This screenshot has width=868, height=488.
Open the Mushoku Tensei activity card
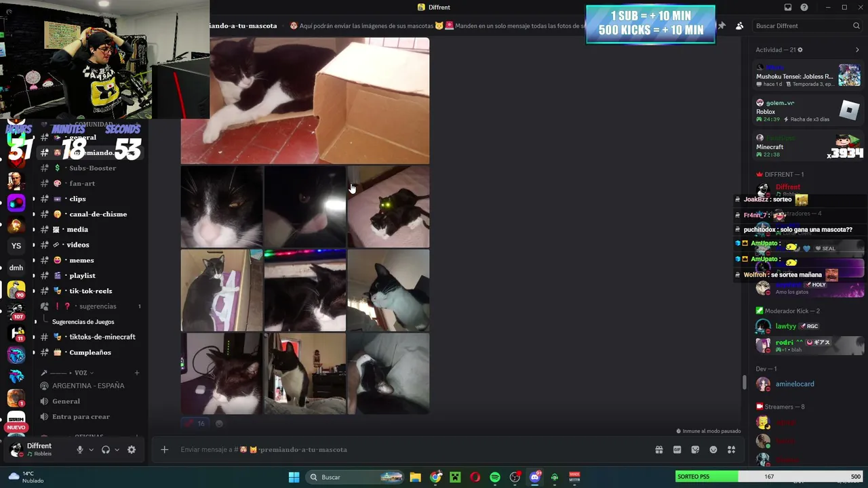click(x=808, y=76)
